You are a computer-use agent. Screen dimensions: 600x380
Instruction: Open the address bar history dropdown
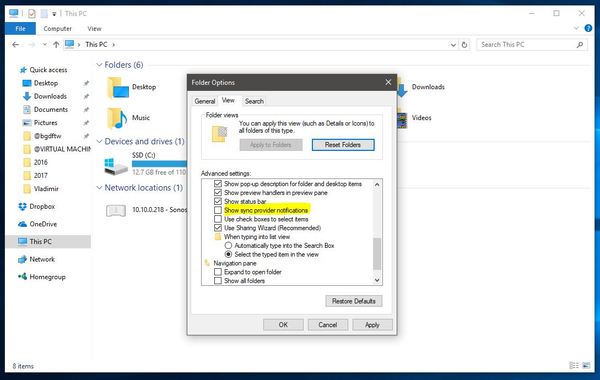(x=453, y=45)
